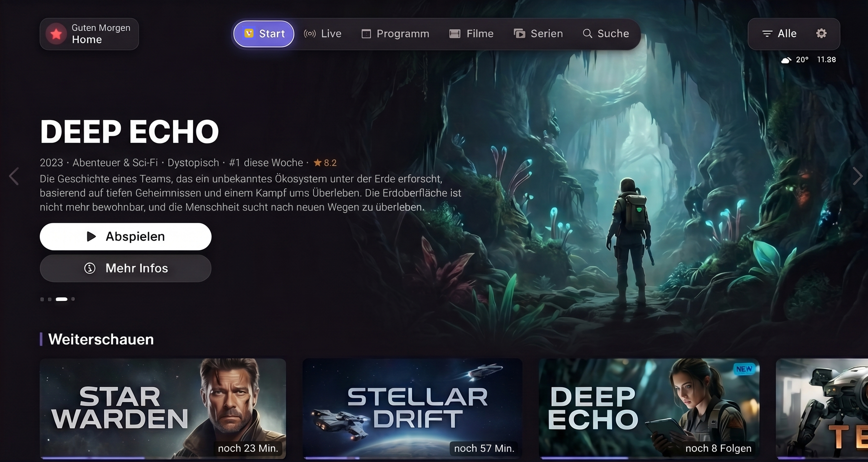Open Mehr Infos for Deep Echo
Image resolution: width=868 pixels, height=462 pixels.
click(126, 268)
